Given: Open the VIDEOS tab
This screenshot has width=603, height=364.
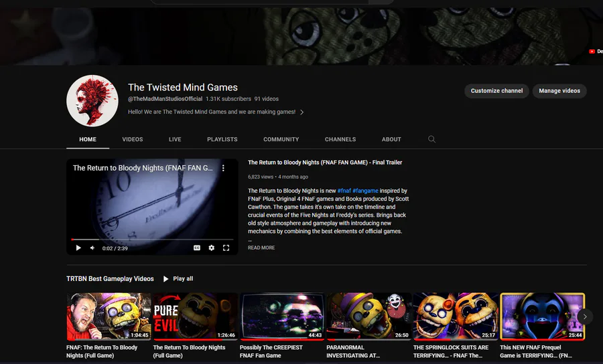Looking at the screenshot, I should click(132, 139).
